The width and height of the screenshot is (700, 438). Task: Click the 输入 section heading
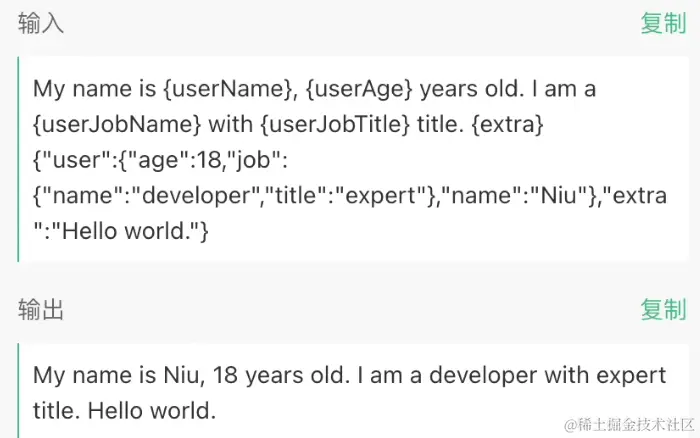pos(41,25)
